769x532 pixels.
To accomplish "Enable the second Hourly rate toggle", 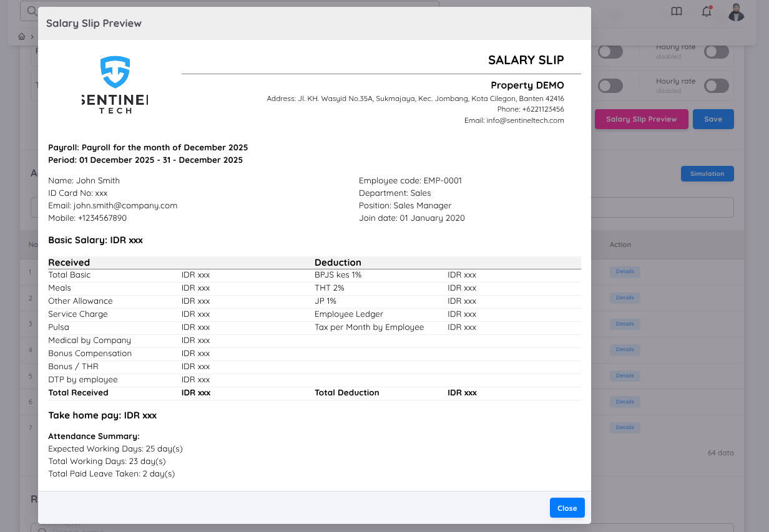I will [x=716, y=85].
